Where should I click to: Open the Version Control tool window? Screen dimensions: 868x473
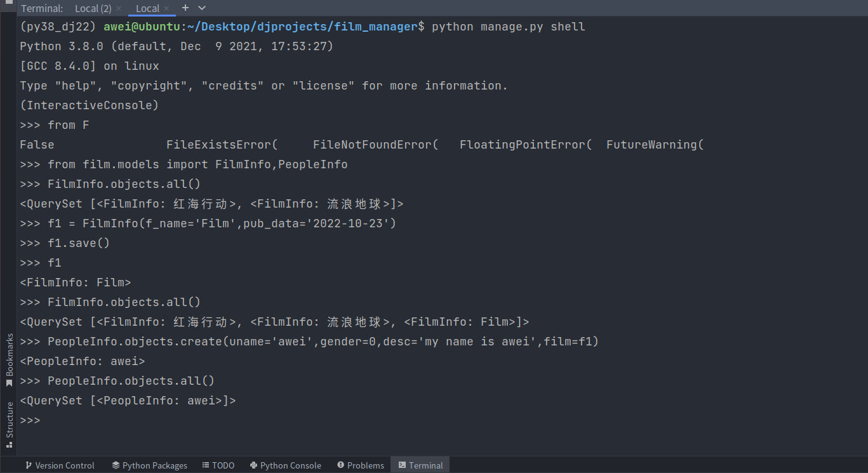[60, 465]
